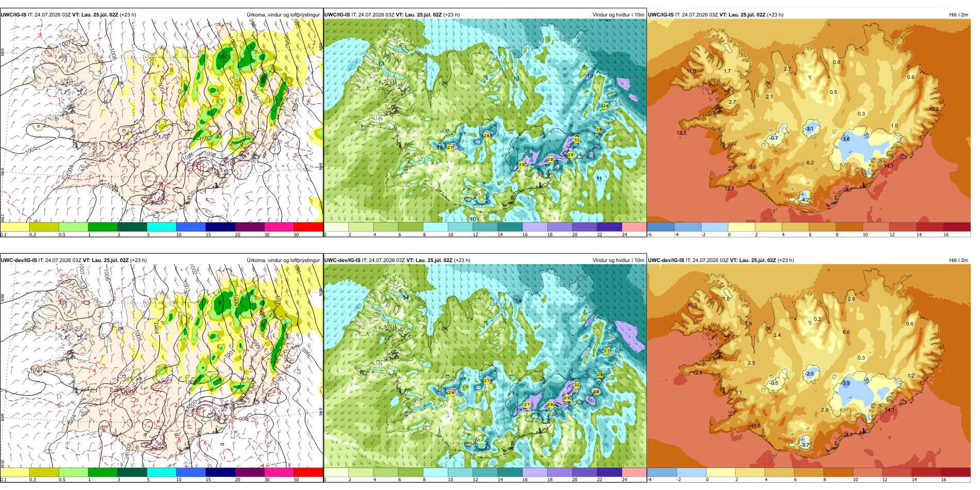Click dark red 16 swatch in top temperature legend
This screenshot has width=980, height=490.
pyautogui.click(x=957, y=226)
